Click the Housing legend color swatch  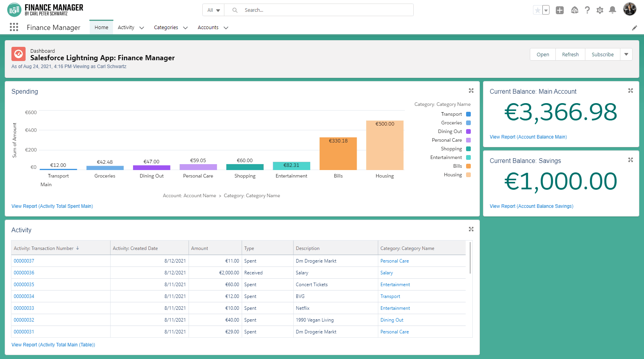(x=468, y=175)
